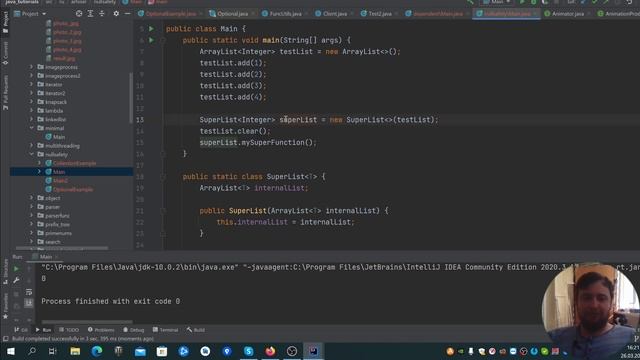This screenshot has height=360, width=640.
Task: Click run gutter arrow beside class Main
Action: tap(151, 29)
